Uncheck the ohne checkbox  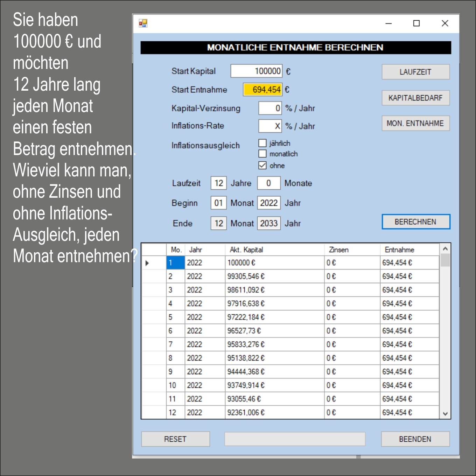tap(262, 165)
